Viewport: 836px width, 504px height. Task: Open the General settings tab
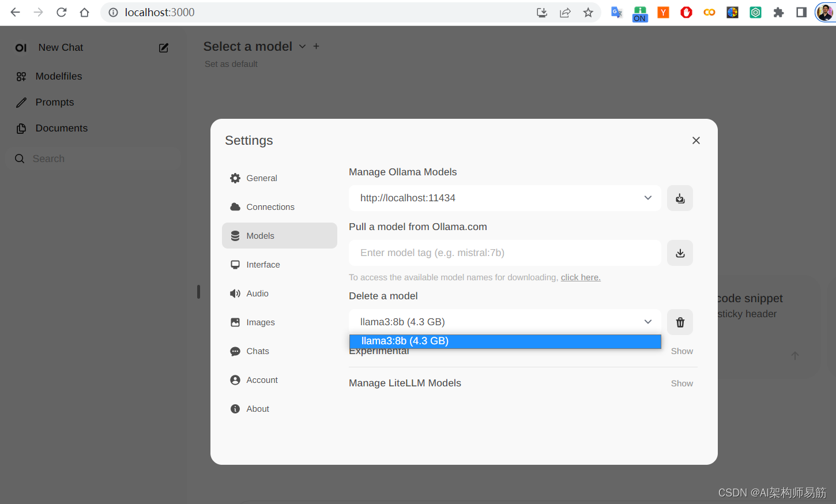point(280,178)
